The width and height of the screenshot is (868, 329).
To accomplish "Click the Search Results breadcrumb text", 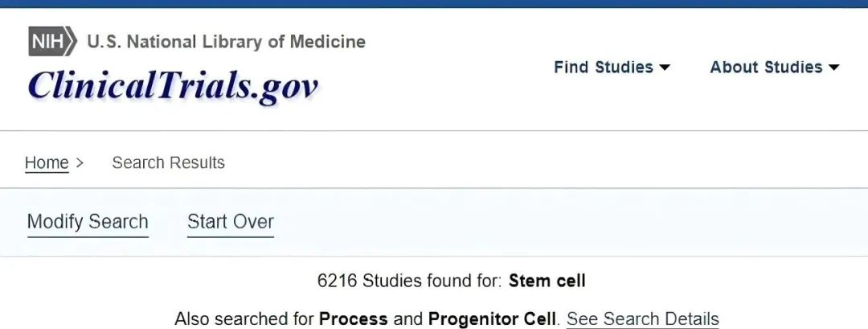I will (x=168, y=162).
